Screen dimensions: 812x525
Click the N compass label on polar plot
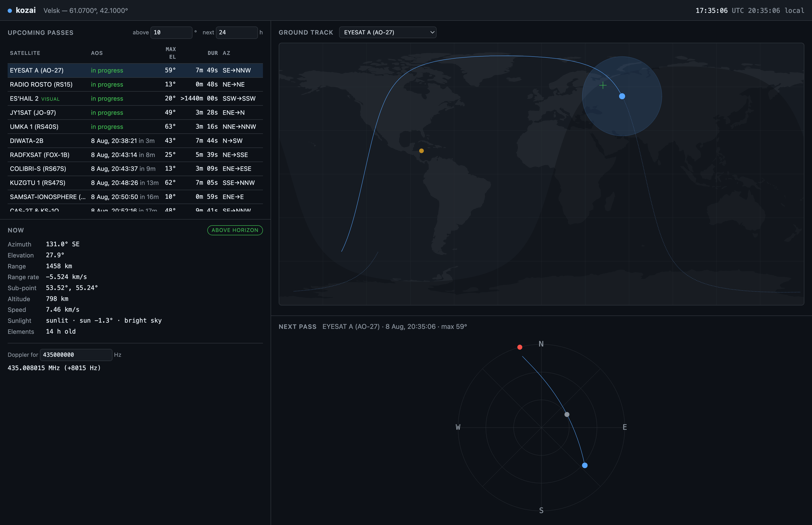click(541, 344)
